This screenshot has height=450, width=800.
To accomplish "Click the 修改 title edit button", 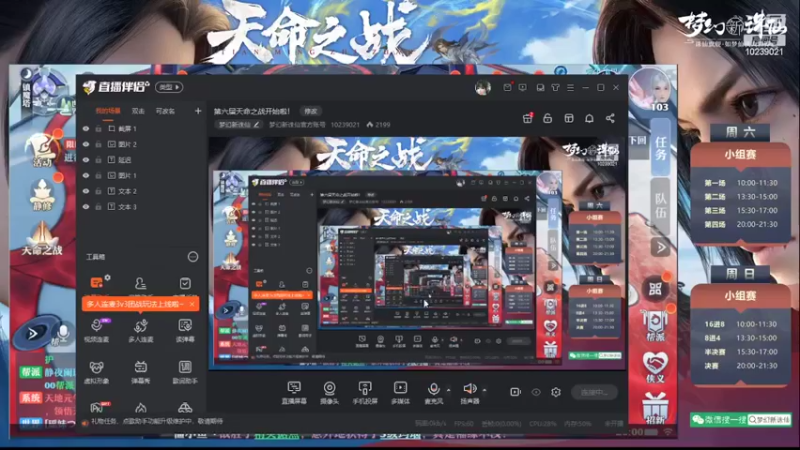I will point(311,111).
